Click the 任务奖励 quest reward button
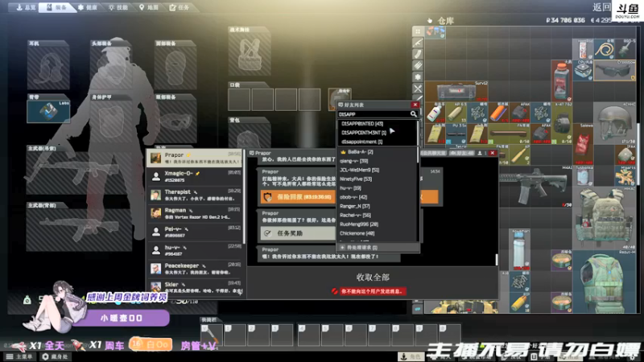Viewport: 644px width, 362px height. (298, 233)
